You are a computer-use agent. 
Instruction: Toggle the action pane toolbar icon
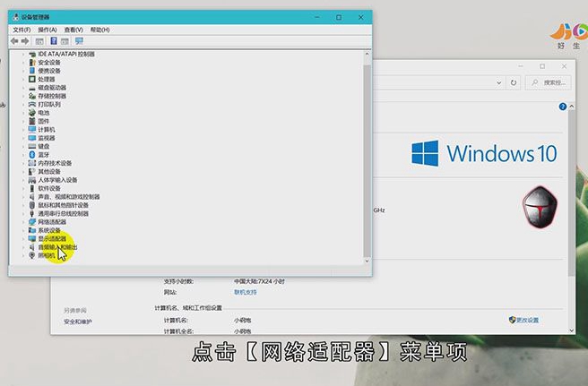(65, 41)
